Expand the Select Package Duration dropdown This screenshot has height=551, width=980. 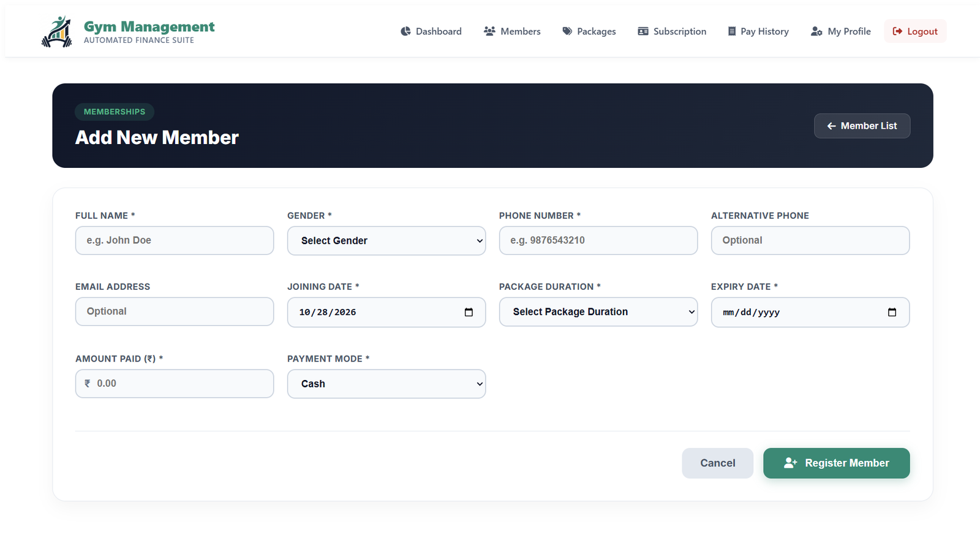coord(598,312)
